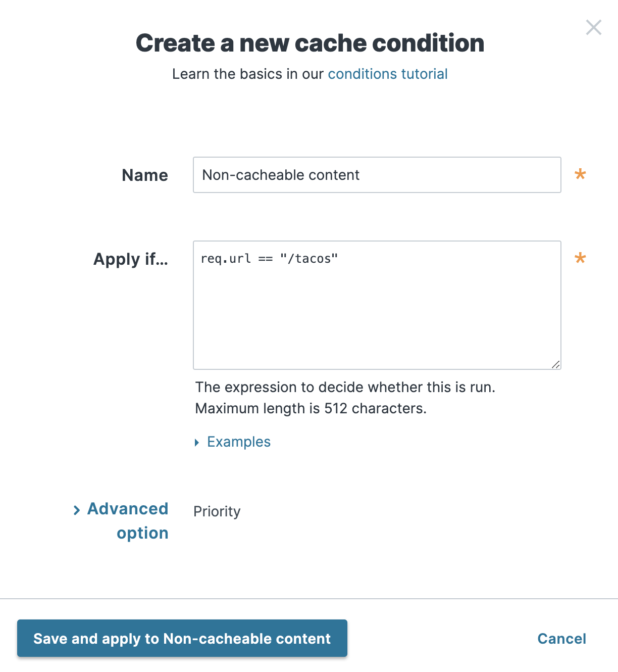
Task: Click into the Name input field
Action: click(377, 175)
